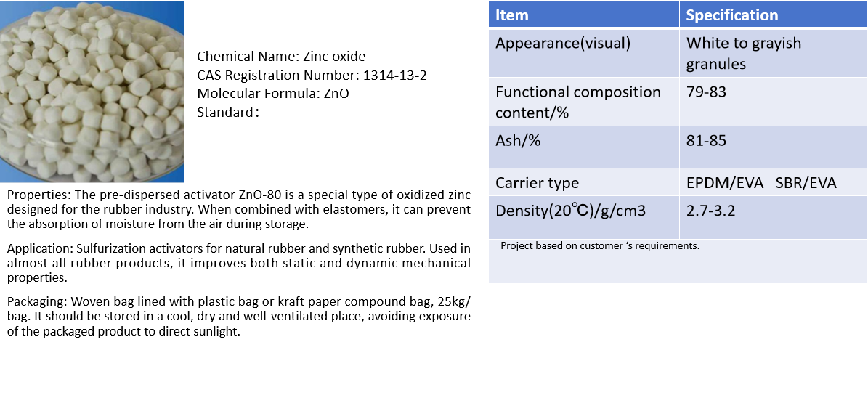Select the 'Ash/%' row label

[x=518, y=141]
